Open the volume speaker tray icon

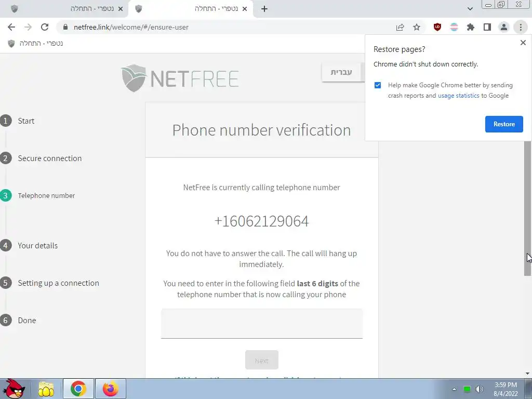point(479,389)
